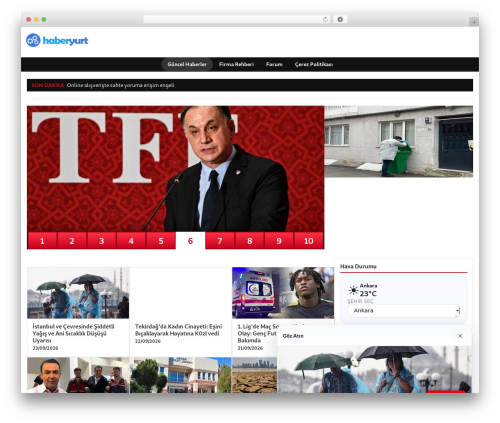Click the browser reload icon
Image resolution: width=500 pixels, height=423 pixels.
pyautogui.click(x=325, y=19)
